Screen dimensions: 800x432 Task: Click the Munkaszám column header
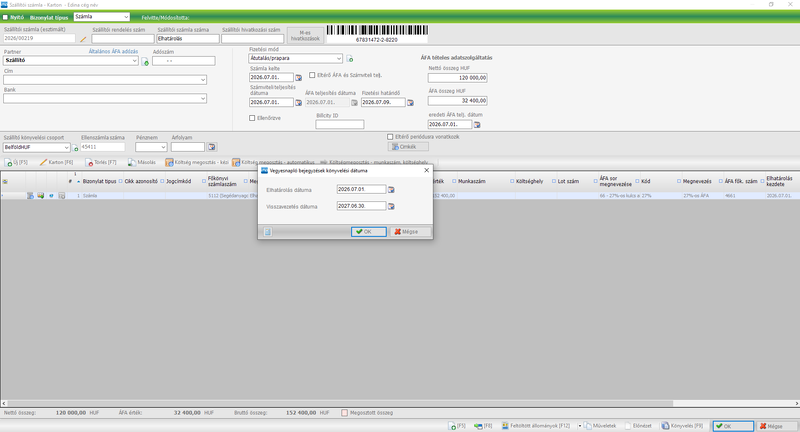pyautogui.click(x=471, y=181)
